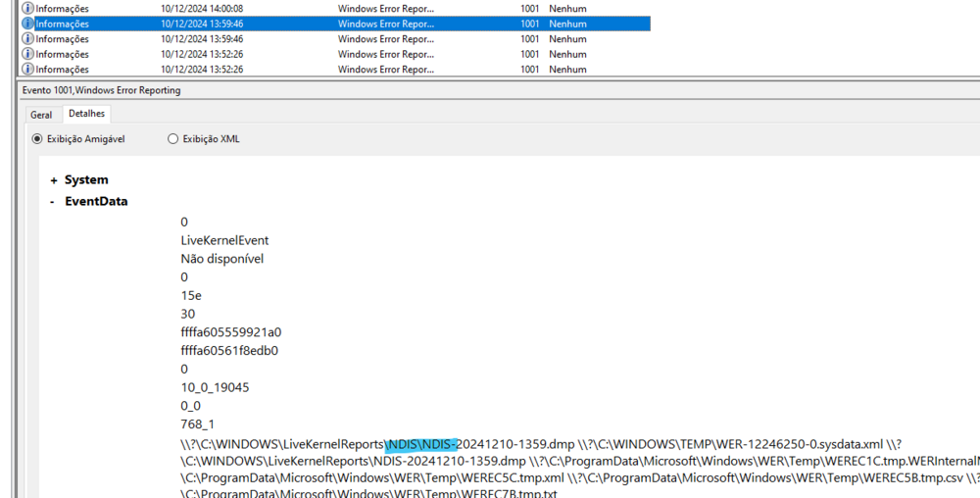Image resolution: width=980 pixels, height=498 pixels.
Task: Collapse the EventData node
Action: point(53,202)
